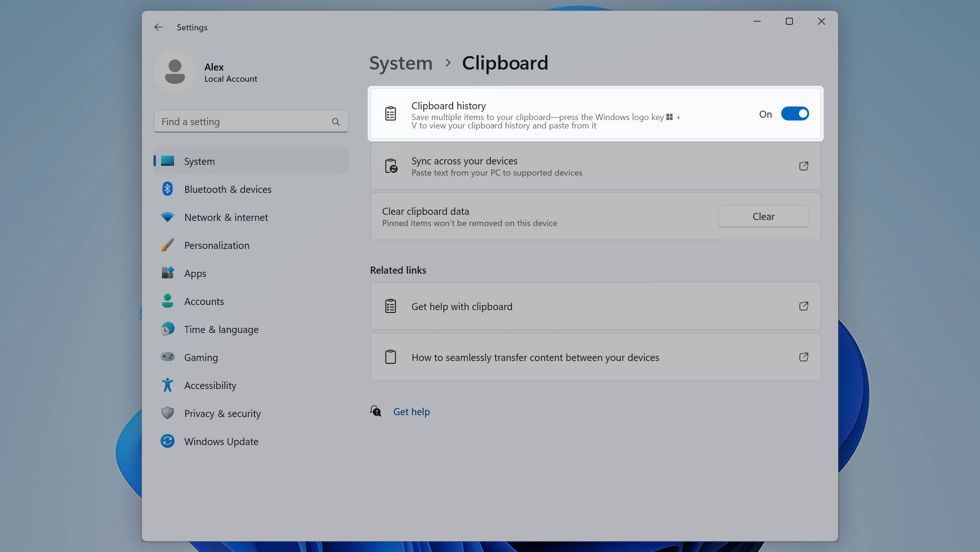
Task: Click the System breadcrumb link
Action: tap(401, 63)
